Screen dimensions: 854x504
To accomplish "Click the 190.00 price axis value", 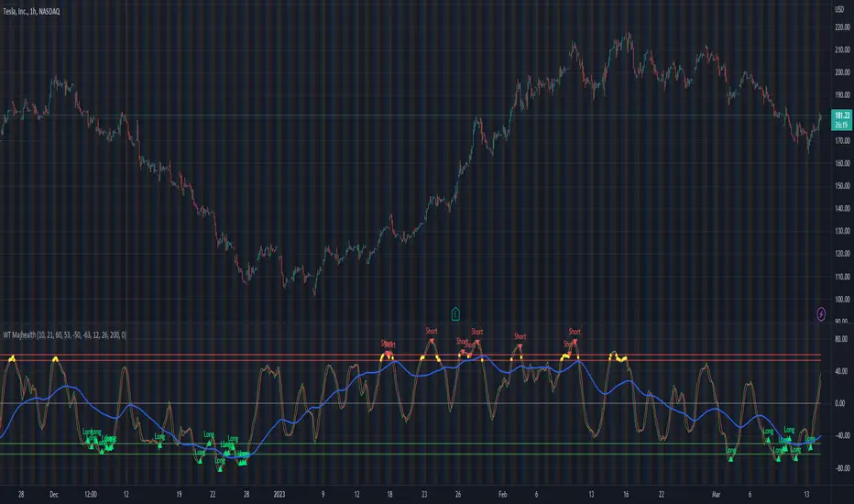I will tap(843, 94).
